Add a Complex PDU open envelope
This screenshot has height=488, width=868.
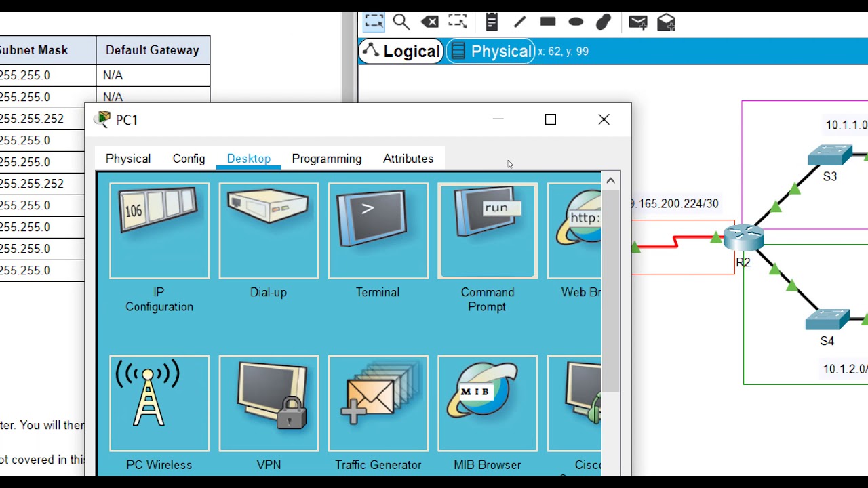[666, 22]
